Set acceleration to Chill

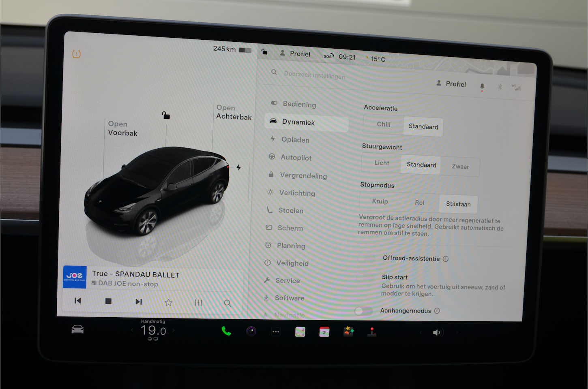tap(383, 125)
